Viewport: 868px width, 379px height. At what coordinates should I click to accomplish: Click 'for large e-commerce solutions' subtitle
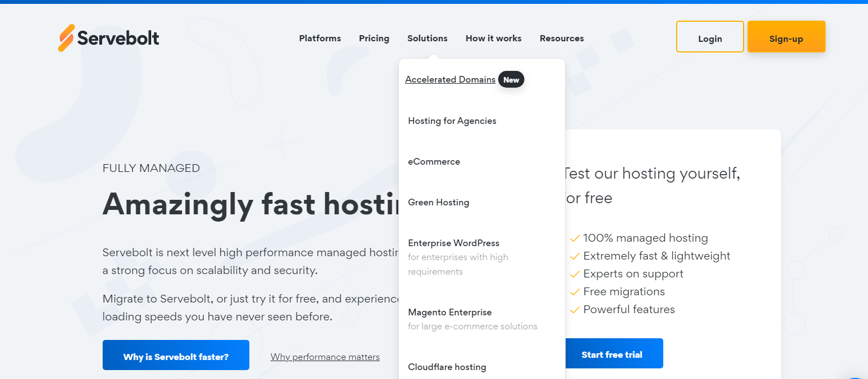(472, 327)
